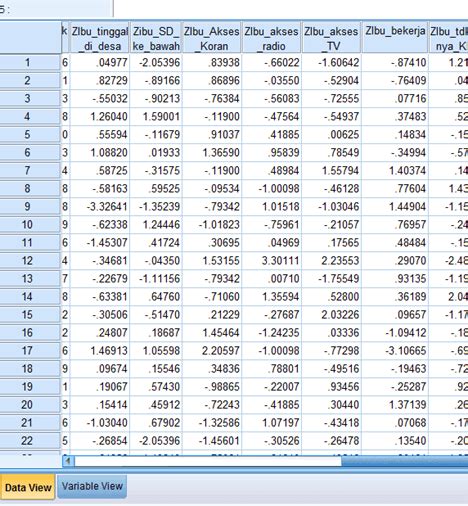Click cell value 2.23553 in row 12
This screenshot has height=506, width=468.
[331, 261]
